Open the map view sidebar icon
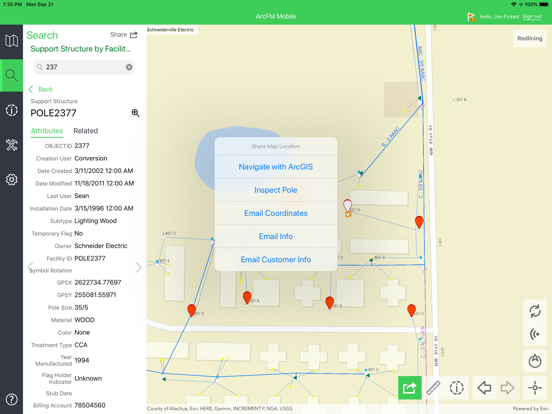 pyautogui.click(x=11, y=41)
